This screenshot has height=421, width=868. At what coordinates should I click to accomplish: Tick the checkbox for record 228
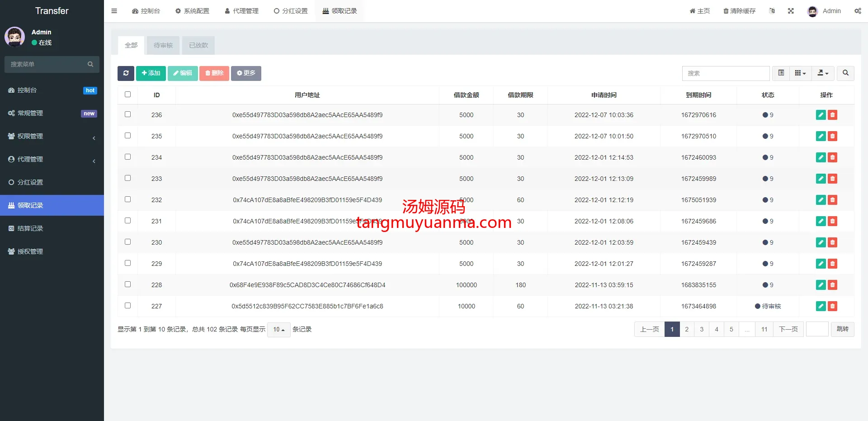127,284
